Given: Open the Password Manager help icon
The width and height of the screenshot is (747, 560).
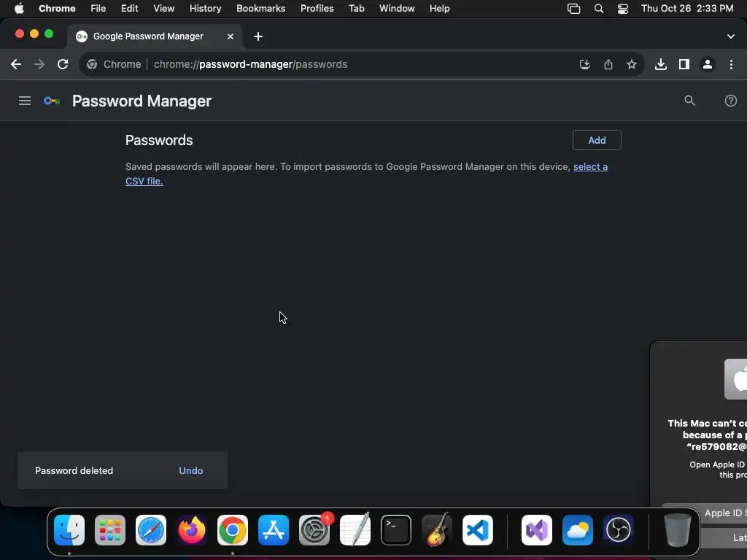Looking at the screenshot, I should 730,101.
